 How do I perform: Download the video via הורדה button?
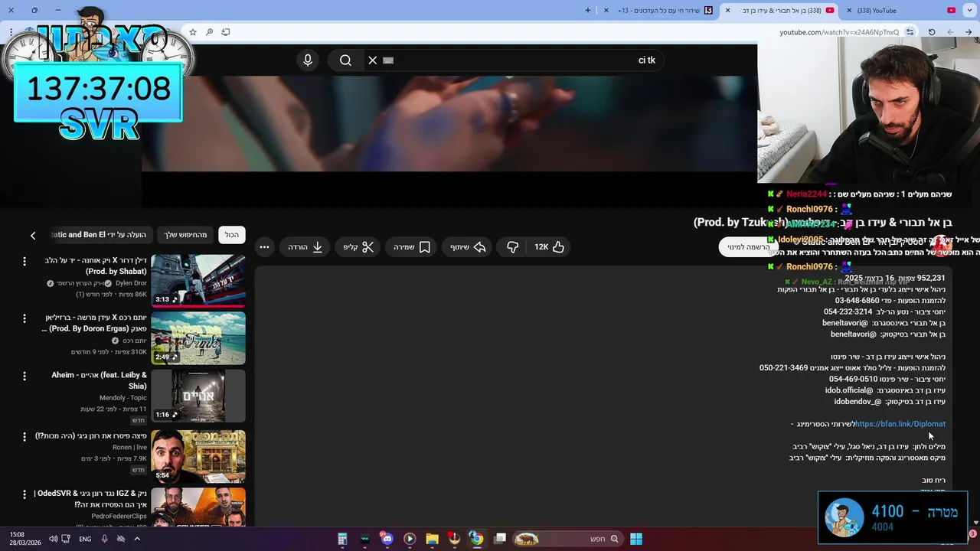tap(305, 247)
